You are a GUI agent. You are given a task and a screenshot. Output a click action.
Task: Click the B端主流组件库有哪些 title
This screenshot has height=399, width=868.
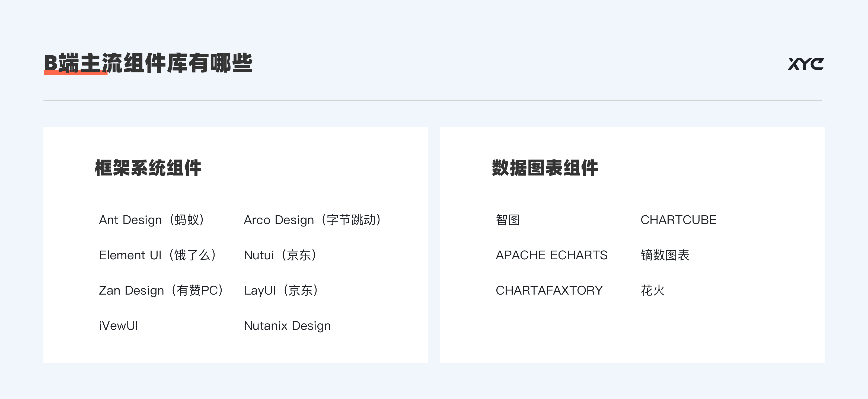coord(148,63)
